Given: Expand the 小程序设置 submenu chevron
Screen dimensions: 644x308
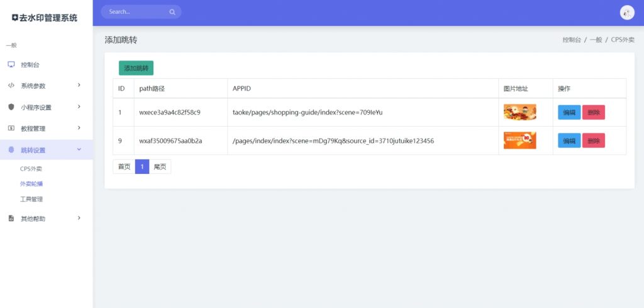Looking at the screenshot, I should click(x=79, y=106).
